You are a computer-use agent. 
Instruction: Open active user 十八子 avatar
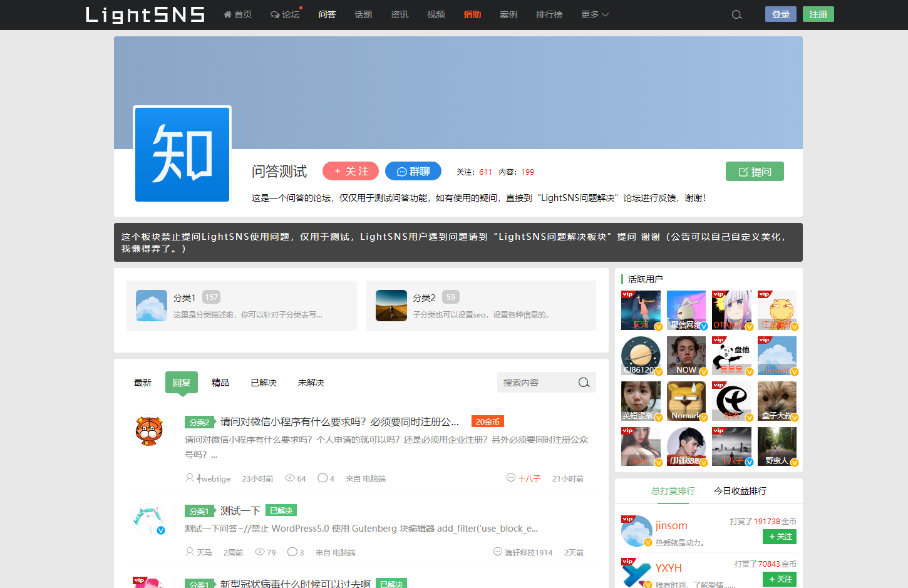731,446
